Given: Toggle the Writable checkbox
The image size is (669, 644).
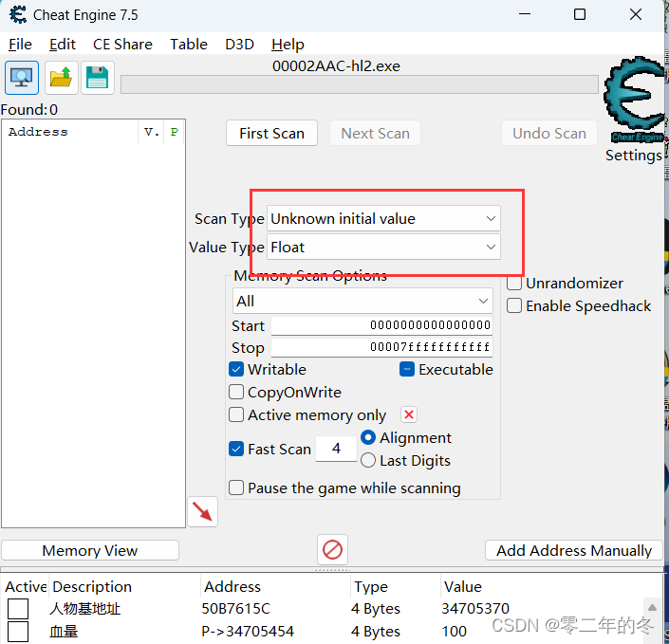Looking at the screenshot, I should [x=236, y=369].
